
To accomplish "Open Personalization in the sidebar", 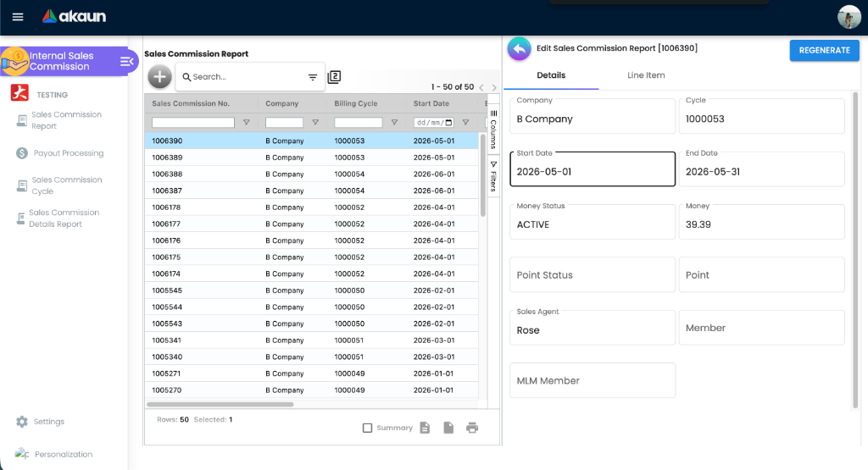I will 53,454.
